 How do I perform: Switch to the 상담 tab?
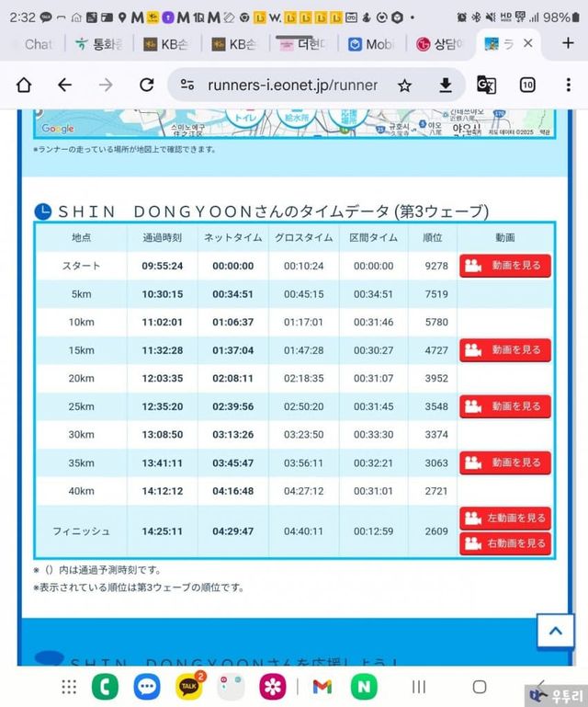pyautogui.click(x=439, y=44)
